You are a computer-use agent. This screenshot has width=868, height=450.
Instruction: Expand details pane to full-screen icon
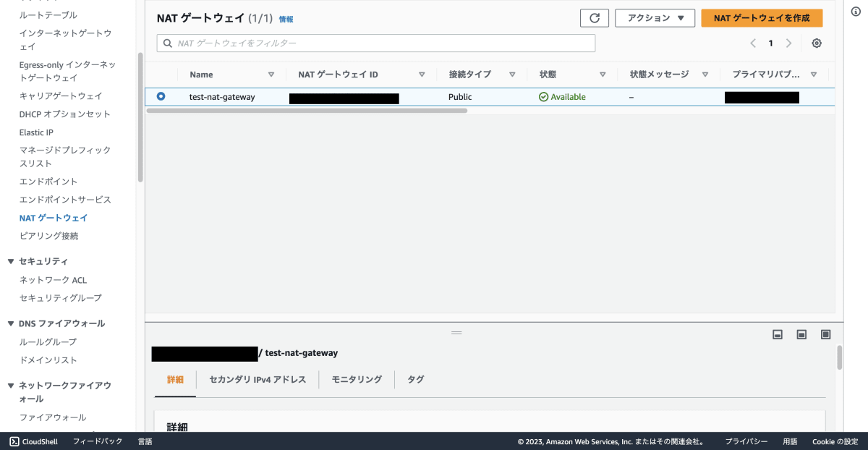(x=825, y=334)
